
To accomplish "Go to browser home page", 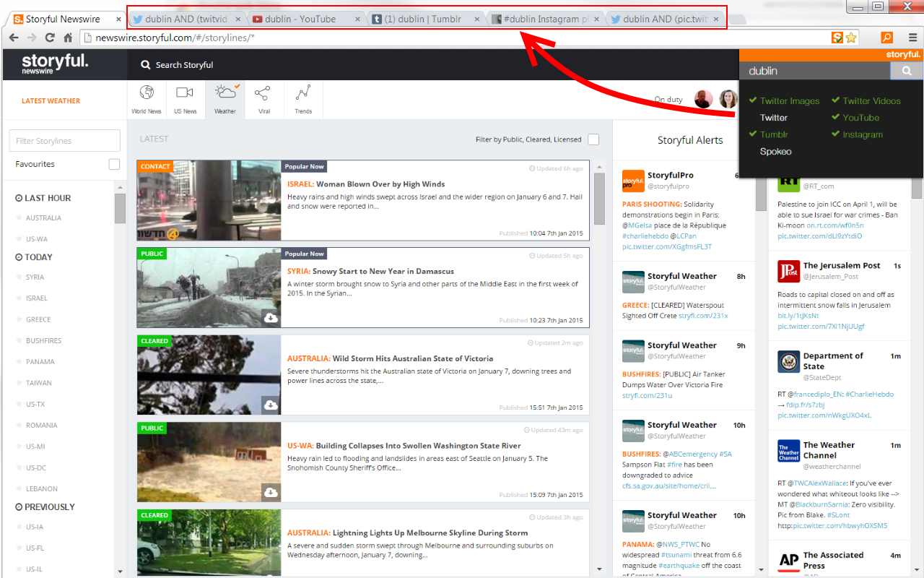I will [x=68, y=38].
